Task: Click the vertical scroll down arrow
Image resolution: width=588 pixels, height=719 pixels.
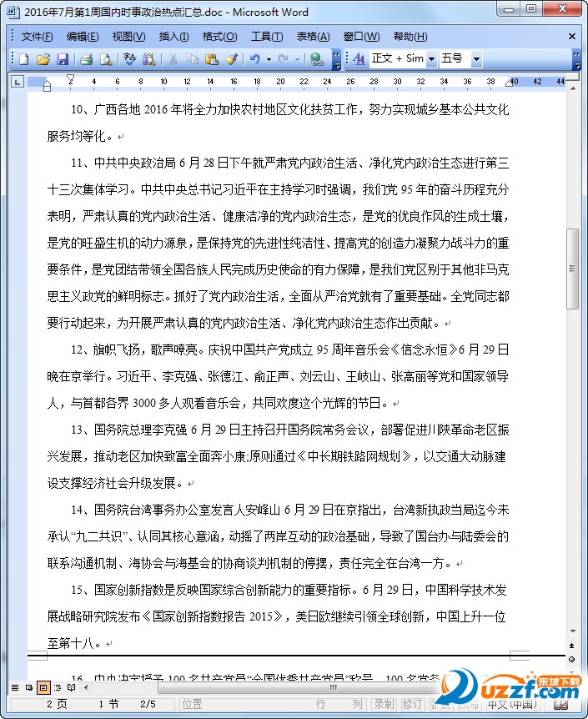Action: point(572,631)
